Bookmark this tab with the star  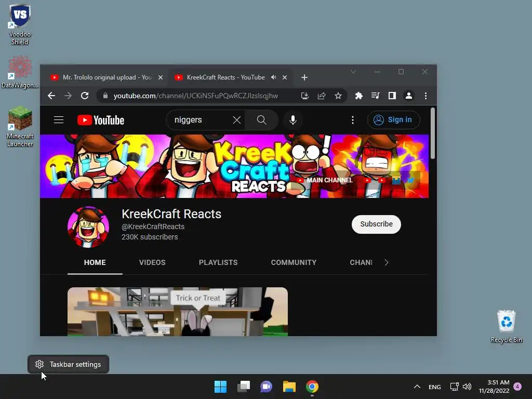338,96
